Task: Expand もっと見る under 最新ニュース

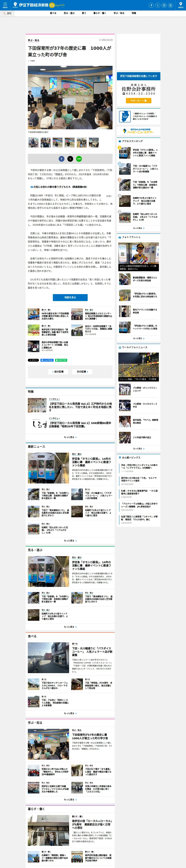Action: pos(70,540)
